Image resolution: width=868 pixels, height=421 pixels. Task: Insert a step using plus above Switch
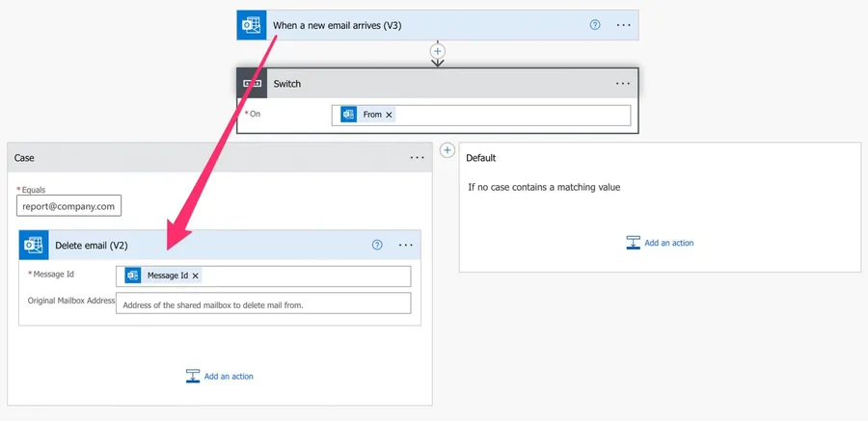click(x=437, y=50)
